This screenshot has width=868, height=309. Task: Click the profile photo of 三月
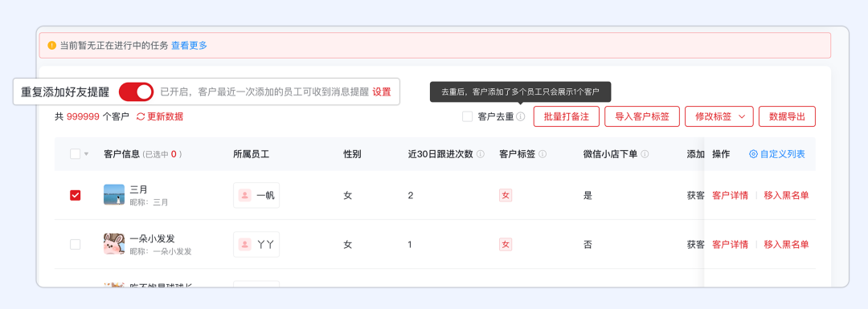(114, 194)
